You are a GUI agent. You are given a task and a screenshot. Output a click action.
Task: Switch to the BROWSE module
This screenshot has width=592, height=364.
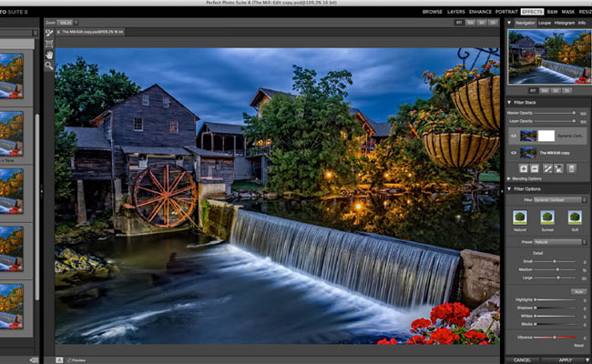[433, 12]
